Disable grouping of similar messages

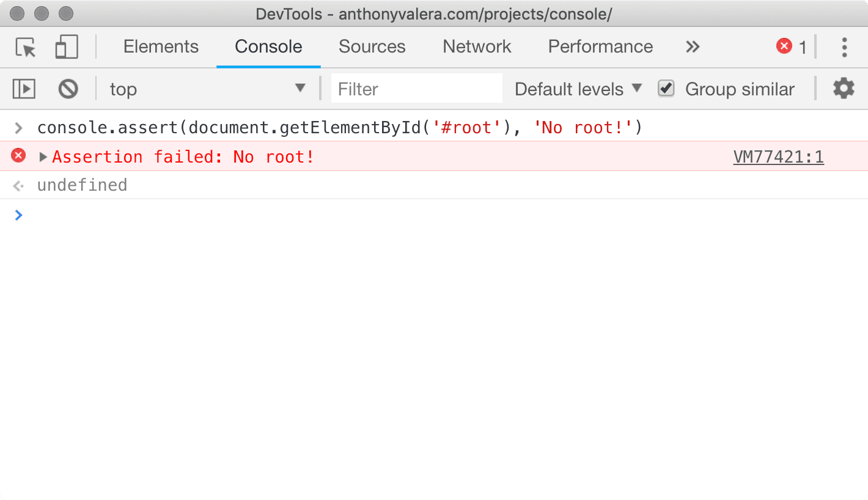coord(666,88)
